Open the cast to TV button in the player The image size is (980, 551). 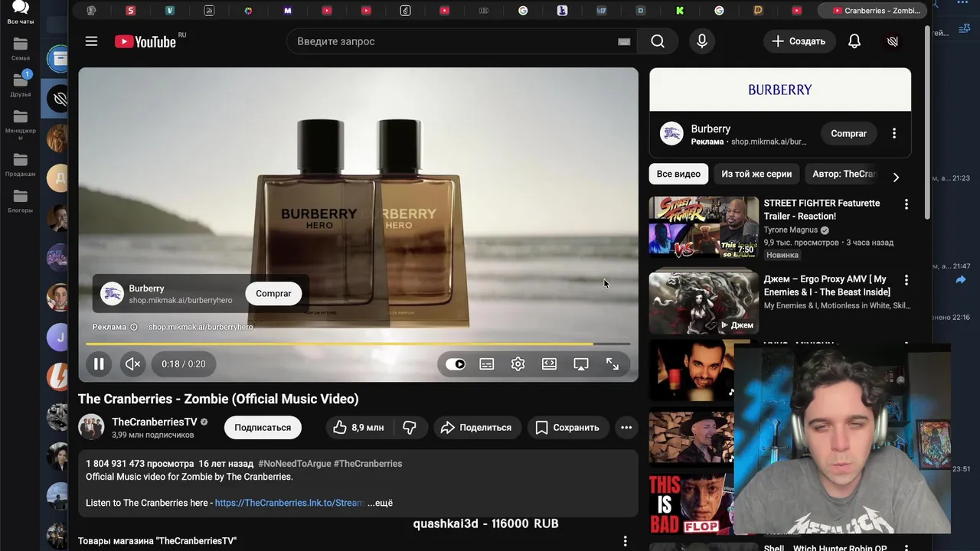click(581, 364)
